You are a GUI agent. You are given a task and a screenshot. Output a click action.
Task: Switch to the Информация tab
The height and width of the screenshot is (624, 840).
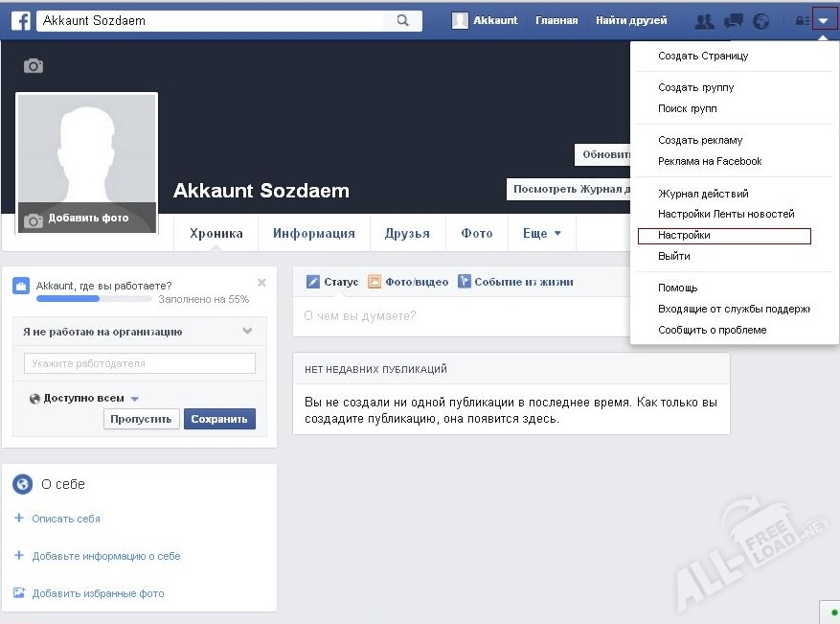pyautogui.click(x=313, y=233)
